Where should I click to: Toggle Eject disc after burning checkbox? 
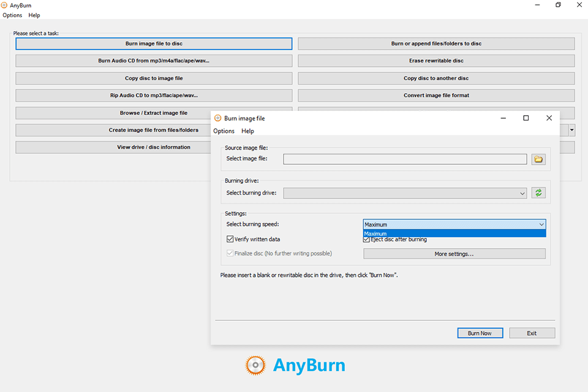(367, 239)
